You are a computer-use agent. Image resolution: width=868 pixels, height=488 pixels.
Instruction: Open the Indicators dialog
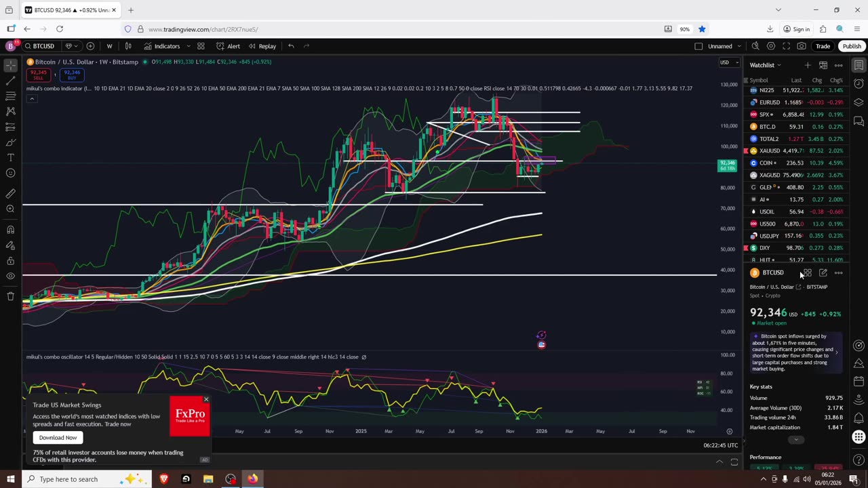coord(162,46)
